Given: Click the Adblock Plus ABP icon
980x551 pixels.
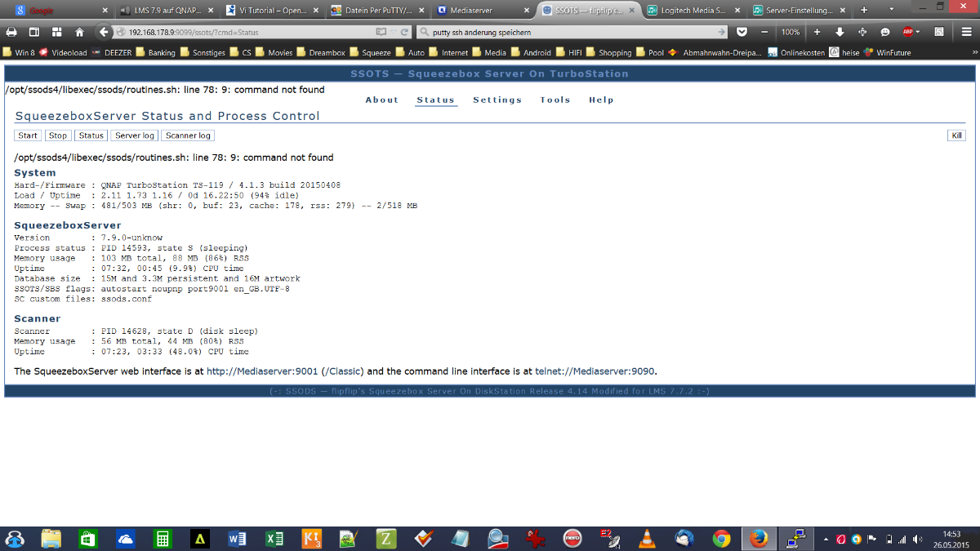Looking at the screenshot, I should (908, 32).
